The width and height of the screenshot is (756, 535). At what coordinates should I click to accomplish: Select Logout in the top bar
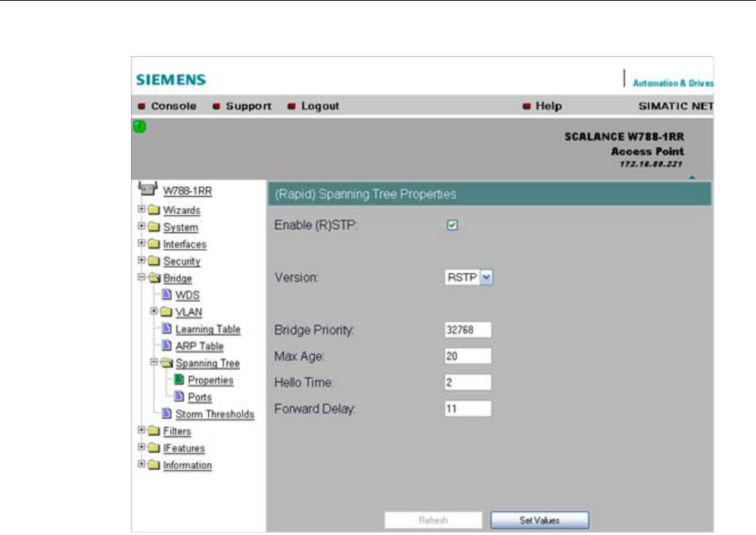pos(319,106)
